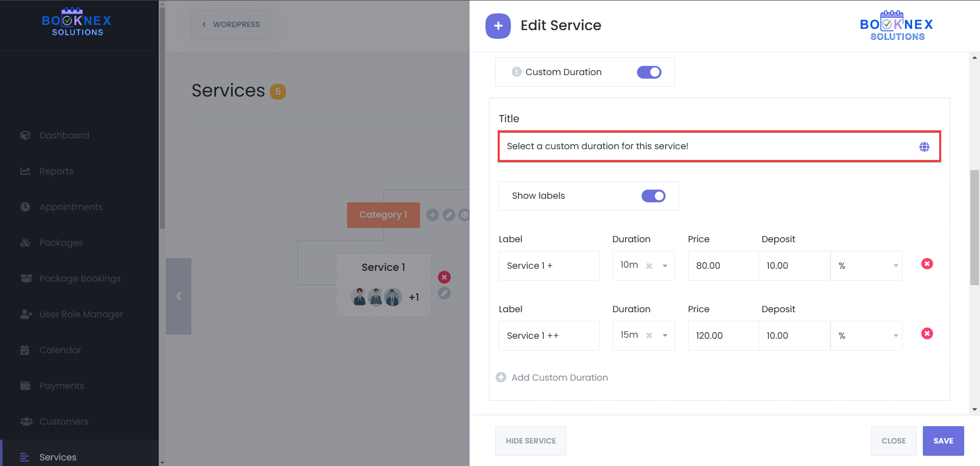The image size is (980, 466).
Task: Open the translation globe in the Title field
Action: pos(924,147)
